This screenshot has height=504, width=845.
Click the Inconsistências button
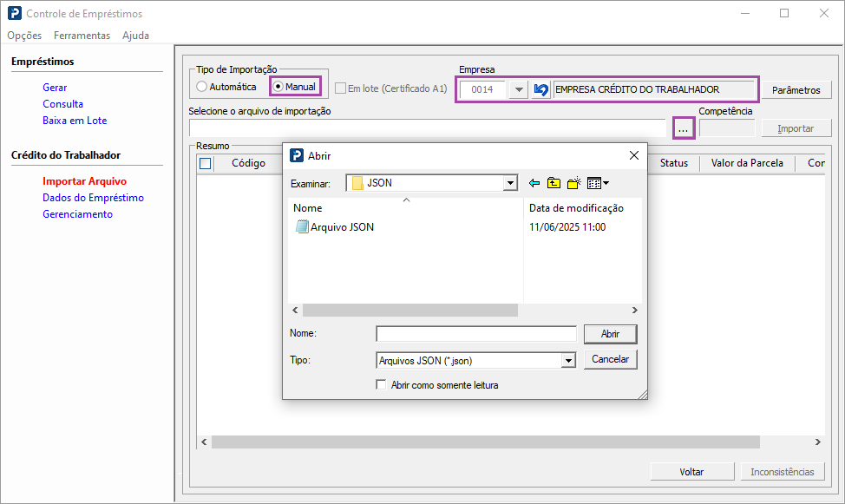click(x=782, y=472)
